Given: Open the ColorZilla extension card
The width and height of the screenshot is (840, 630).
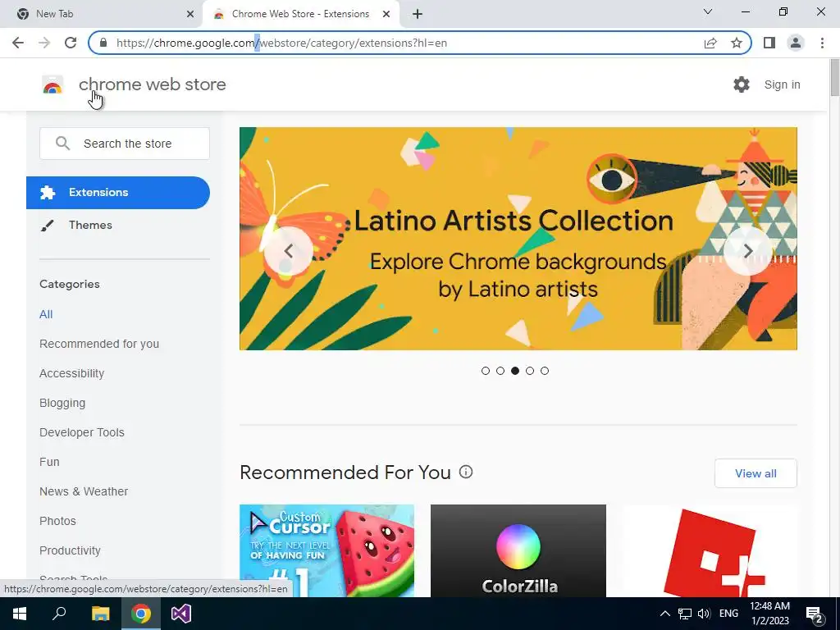Looking at the screenshot, I should (518, 550).
